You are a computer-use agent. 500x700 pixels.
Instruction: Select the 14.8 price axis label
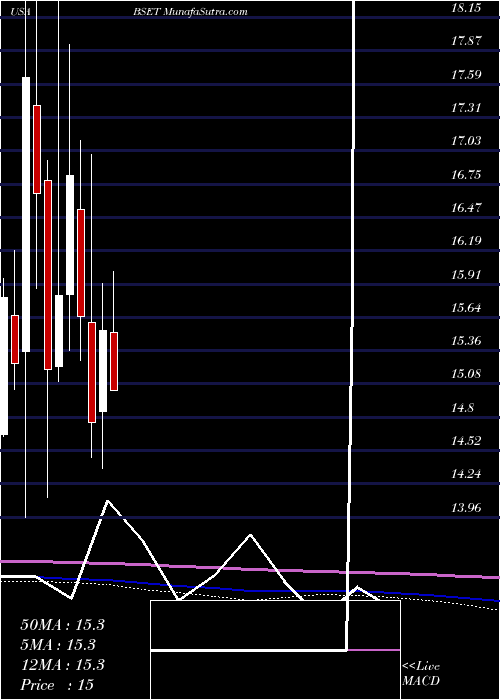click(x=462, y=407)
